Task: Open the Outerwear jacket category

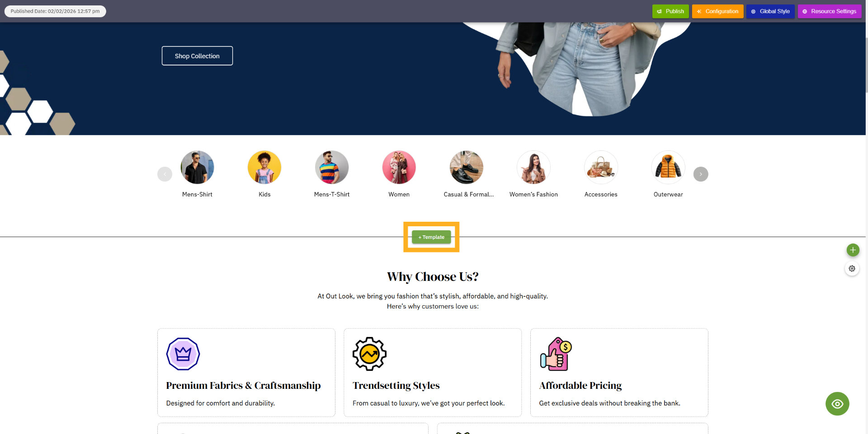Action: 668,167
